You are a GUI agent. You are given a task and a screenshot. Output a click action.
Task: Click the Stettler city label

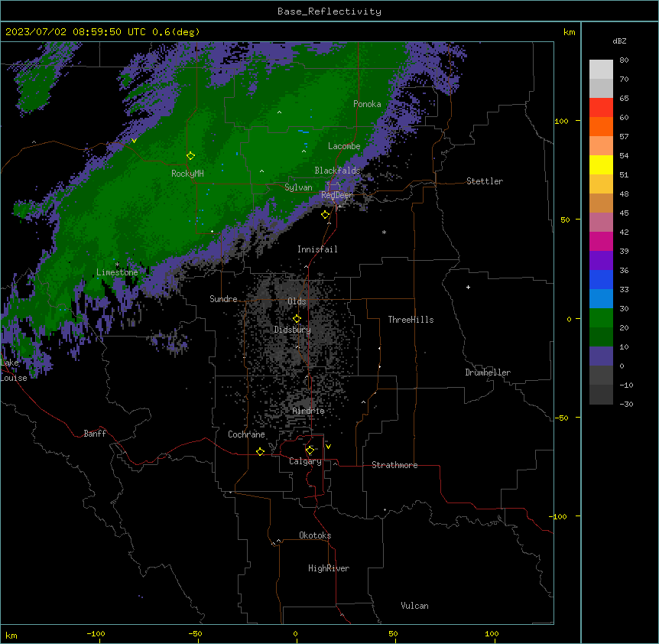pyautogui.click(x=485, y=181)
